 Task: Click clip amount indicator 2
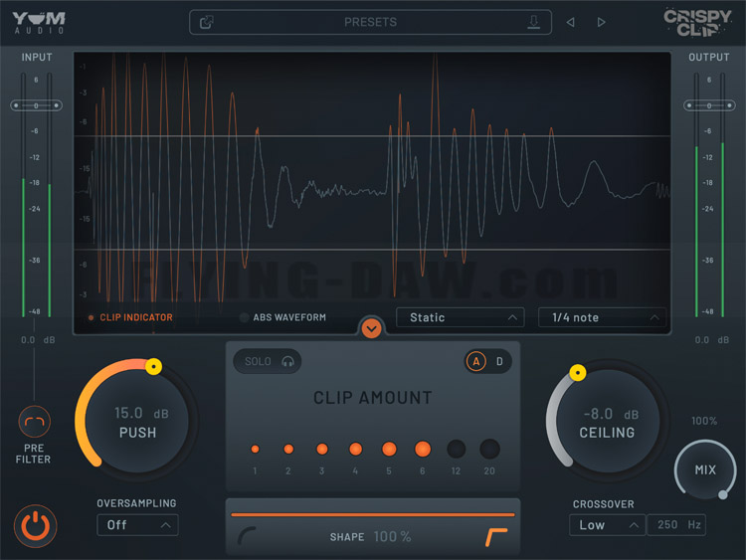pos(288,449)
